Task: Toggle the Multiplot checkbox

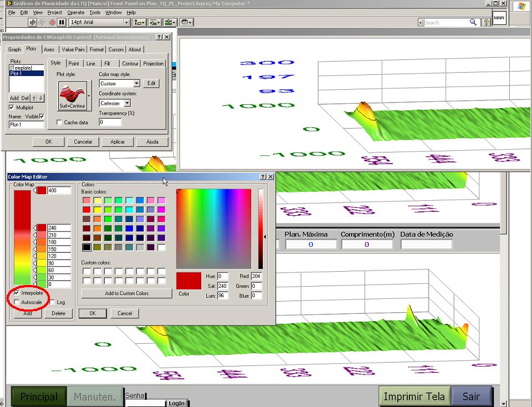Action: (x=12, y=108)
